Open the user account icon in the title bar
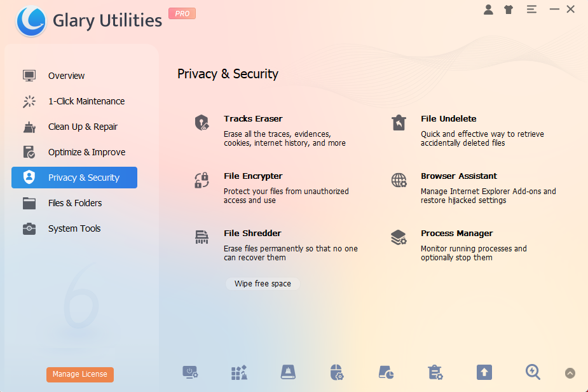Viewport: 588px width, 392px height. click(x=488, y=10)
